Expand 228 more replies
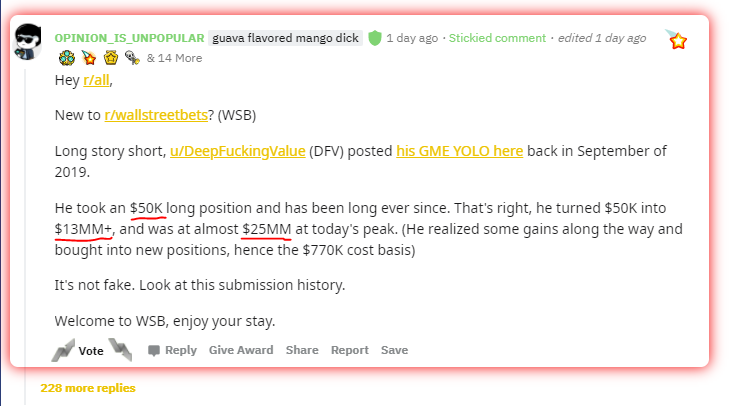Screen dimensions: 741x406 tap(88, 388)
